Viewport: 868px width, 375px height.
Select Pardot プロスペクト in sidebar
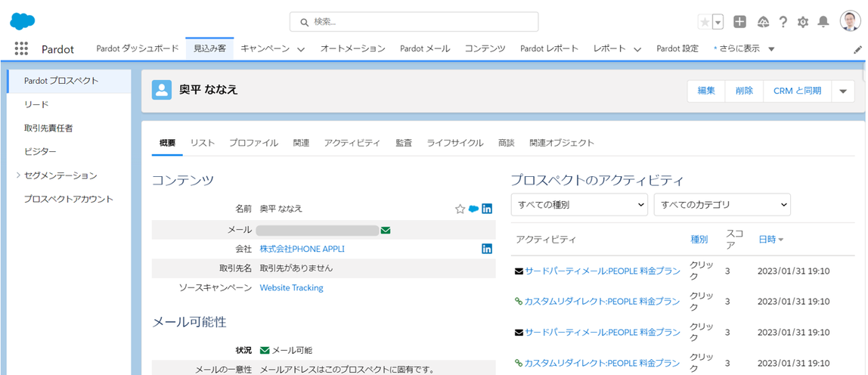click(x=70, y=81)
